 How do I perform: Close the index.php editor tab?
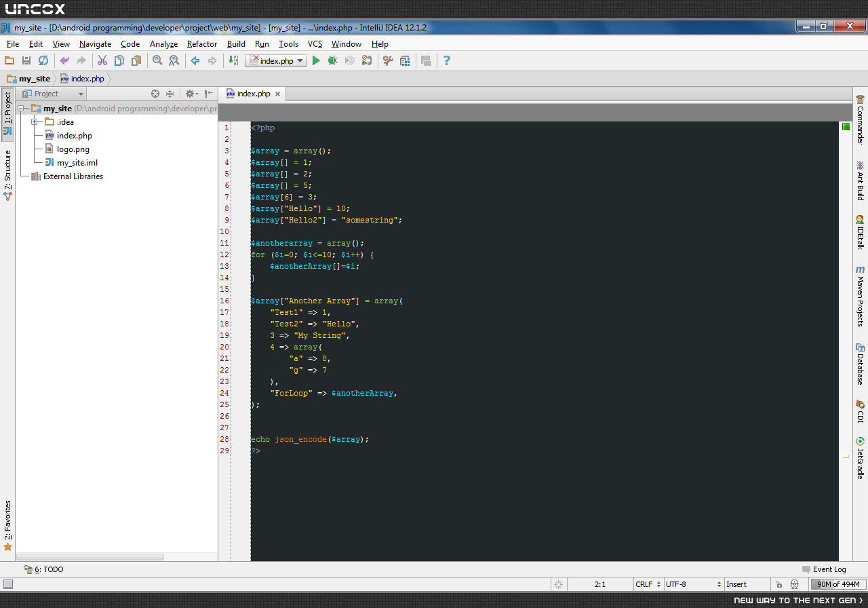(278, 94)
